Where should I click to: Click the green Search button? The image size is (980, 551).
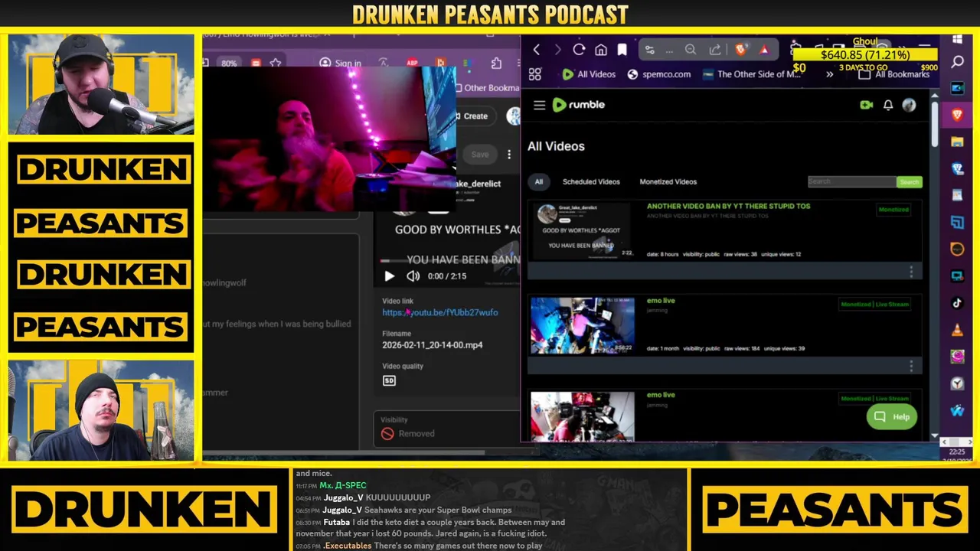click(909, 181)
